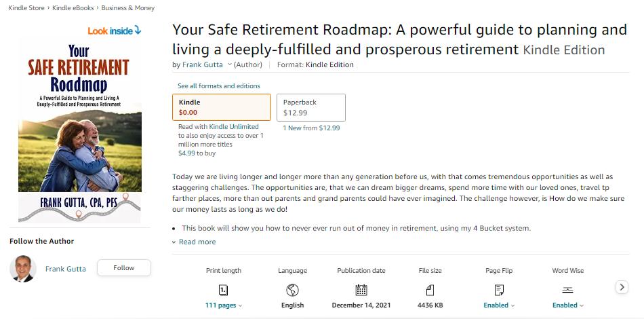
Task: Expand the Frank Gutta author dropdown
Action: pos(230,64)
